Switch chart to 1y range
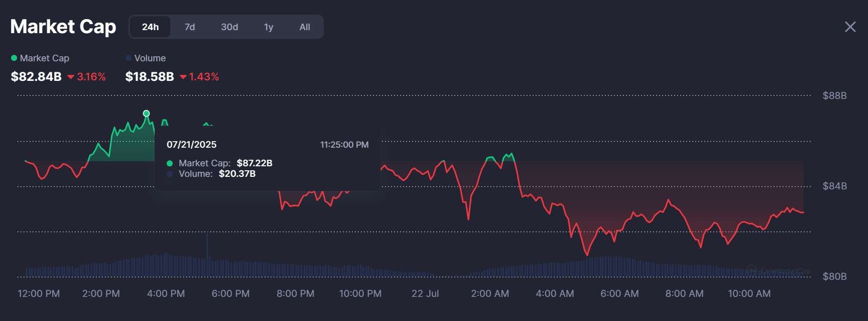The height and width of the screenshot is (321, 868). coord(269,27)
